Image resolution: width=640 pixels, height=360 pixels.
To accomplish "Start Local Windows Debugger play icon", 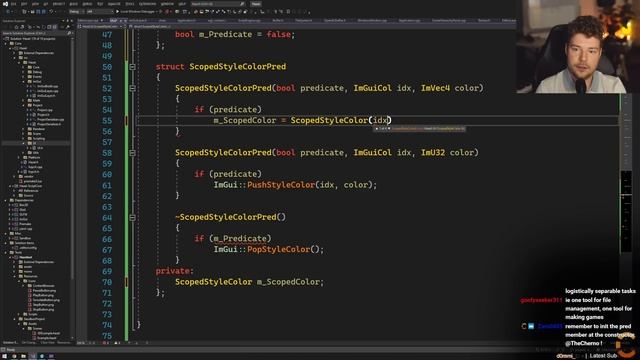I will coord(118,11).
